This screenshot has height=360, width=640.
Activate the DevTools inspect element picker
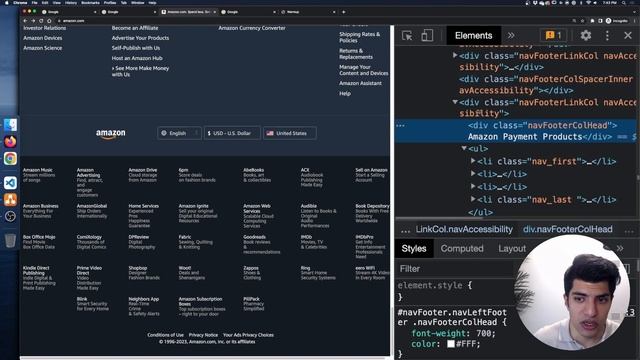[x=407, y=36]
